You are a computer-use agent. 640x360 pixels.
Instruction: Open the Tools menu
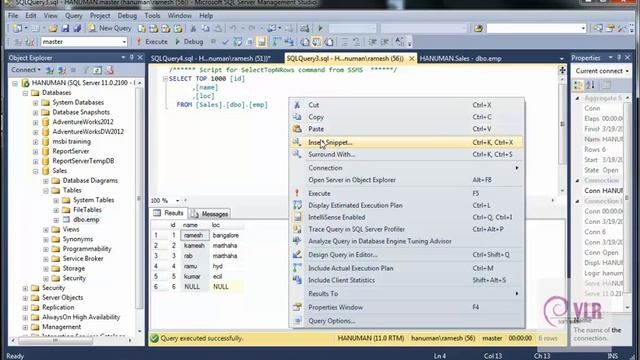click(x=152, y=16)
